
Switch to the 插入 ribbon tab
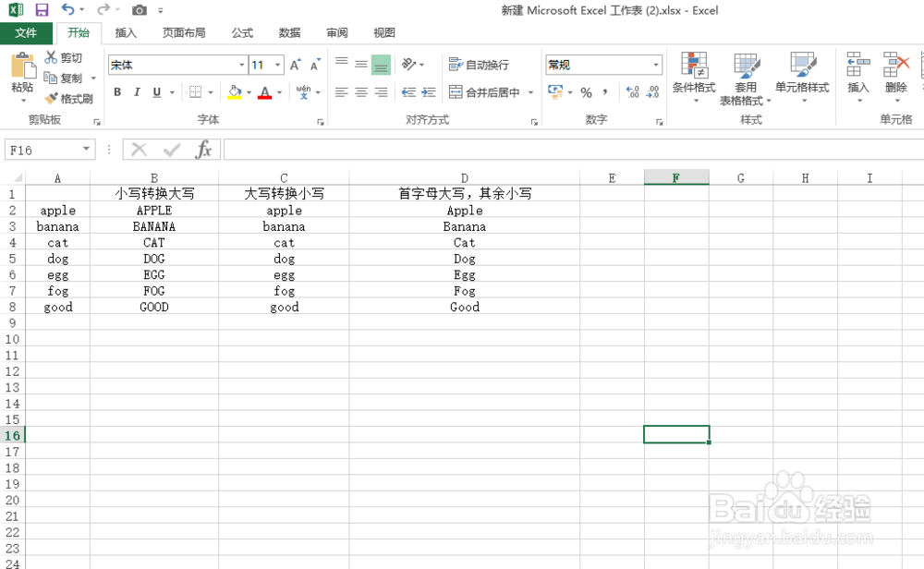(126, 32)
